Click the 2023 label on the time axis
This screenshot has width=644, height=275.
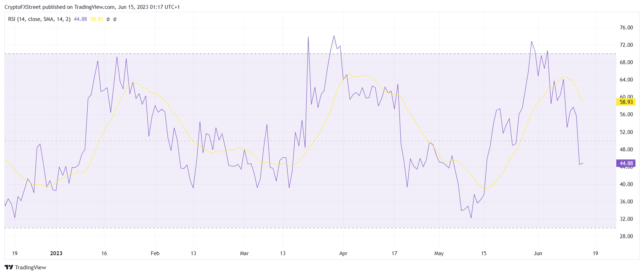[56, 253]
